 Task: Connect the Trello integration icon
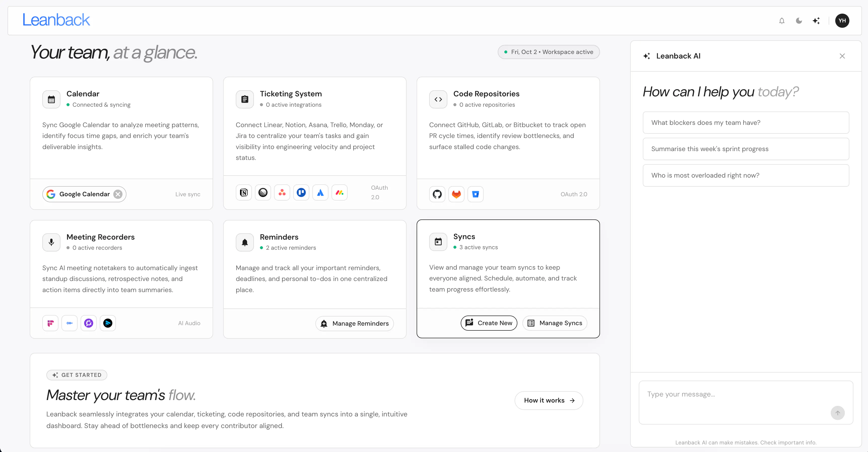click(301, 193)
